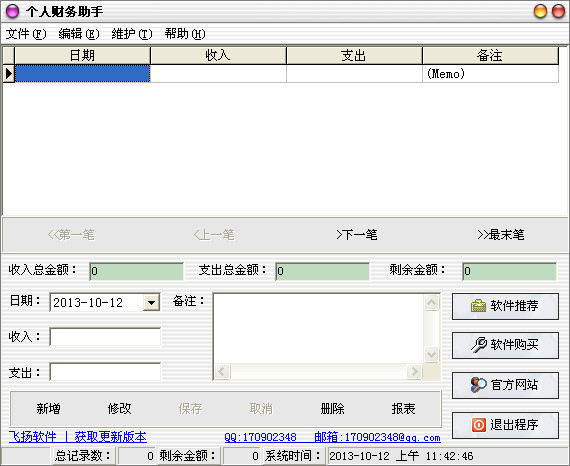The image size is (570, 466).
Task: Click the 总记录数 value in status bar
Action: 136,456
